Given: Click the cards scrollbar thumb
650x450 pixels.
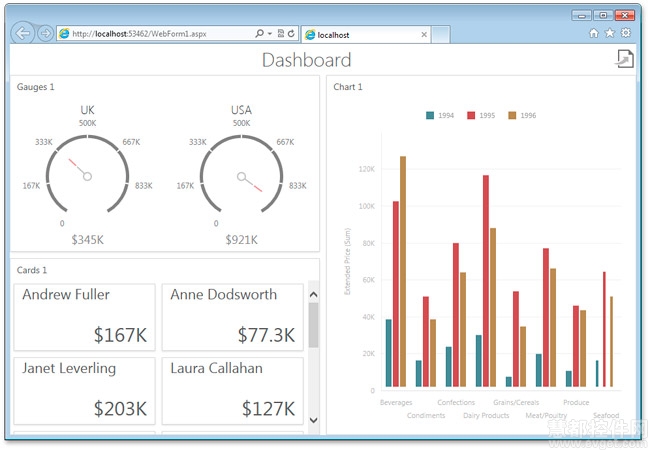Looking at the screenshot, I should click(x=314, y=325).
